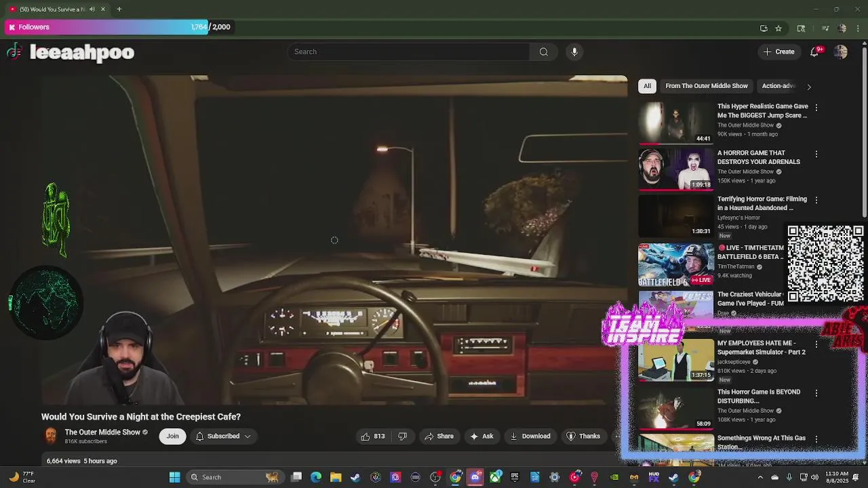The width and height of the screenshot is (868, 488).
Task: Open Windows Start menu
Action: click(x=174, y=477)
